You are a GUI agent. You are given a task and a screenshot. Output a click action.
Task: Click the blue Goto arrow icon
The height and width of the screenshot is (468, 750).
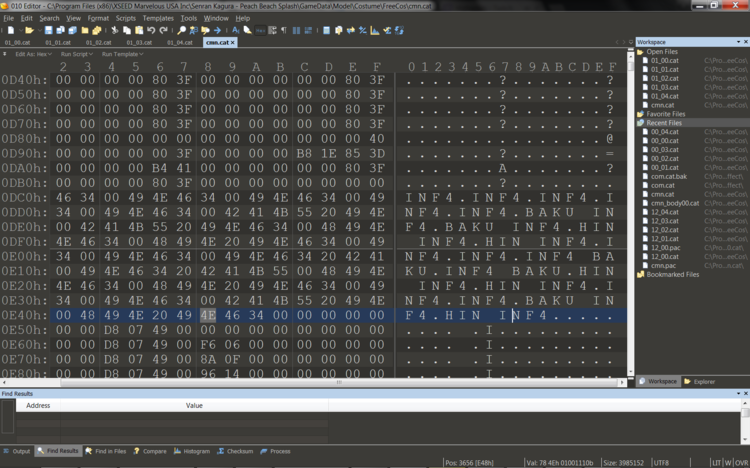click(217, 30)
